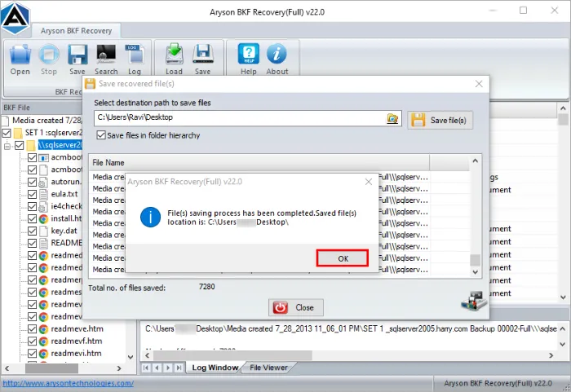Click the Chrome icon beside readmevf.htm
This screenshot has height=392, width=571.
point(43,341)
